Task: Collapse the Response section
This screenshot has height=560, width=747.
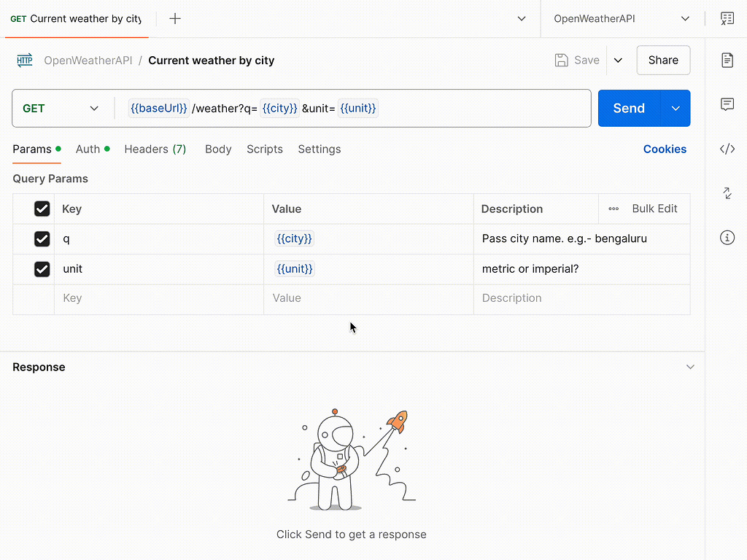Action: pos(690,367)
